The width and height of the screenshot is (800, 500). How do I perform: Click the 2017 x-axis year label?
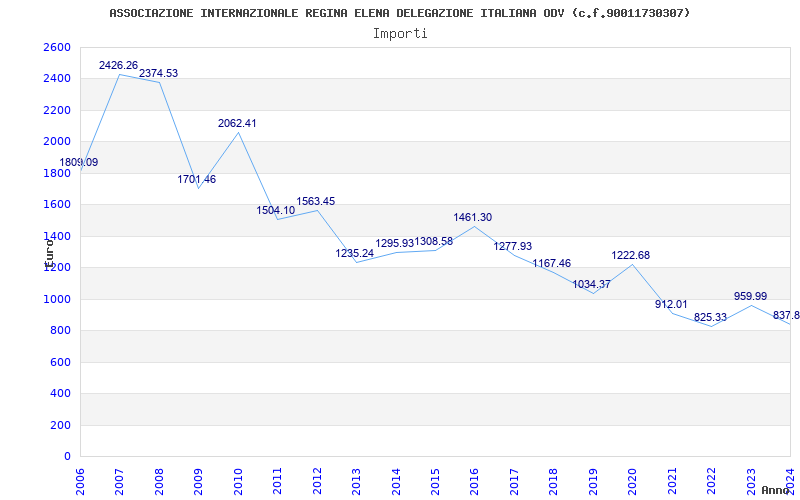(x=514, y=482)
